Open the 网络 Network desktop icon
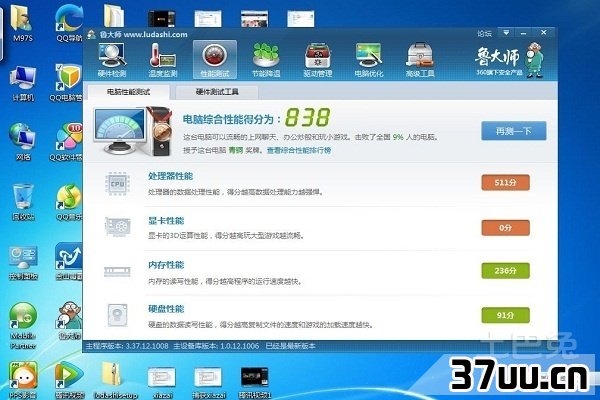The height and width of the screenshot is (400, 600). pos(23,142)
